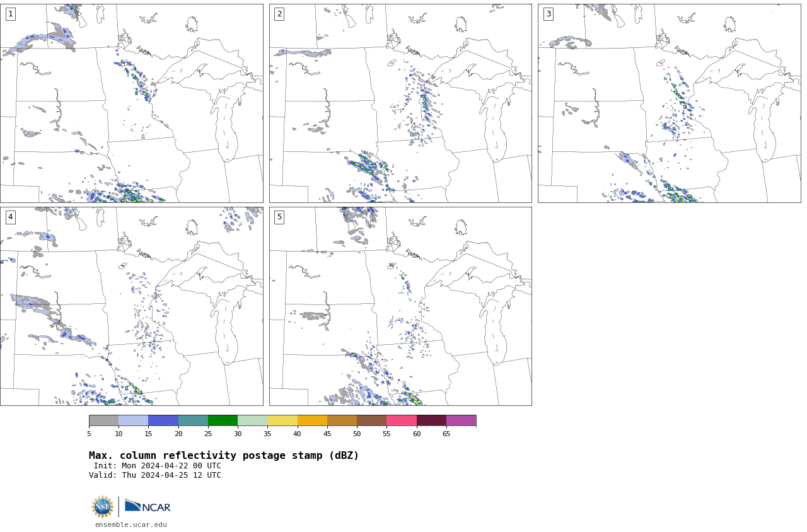The height and width of the screenshot is (532, 807).
Task: Click the yellow 35-40 dBZ swatch
Action: pos(282,420)
